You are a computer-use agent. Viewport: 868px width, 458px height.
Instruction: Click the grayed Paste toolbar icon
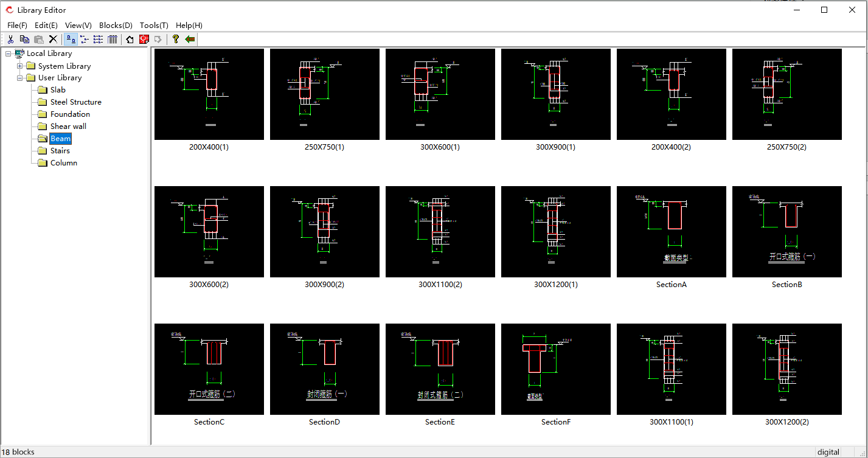(39, 39)
